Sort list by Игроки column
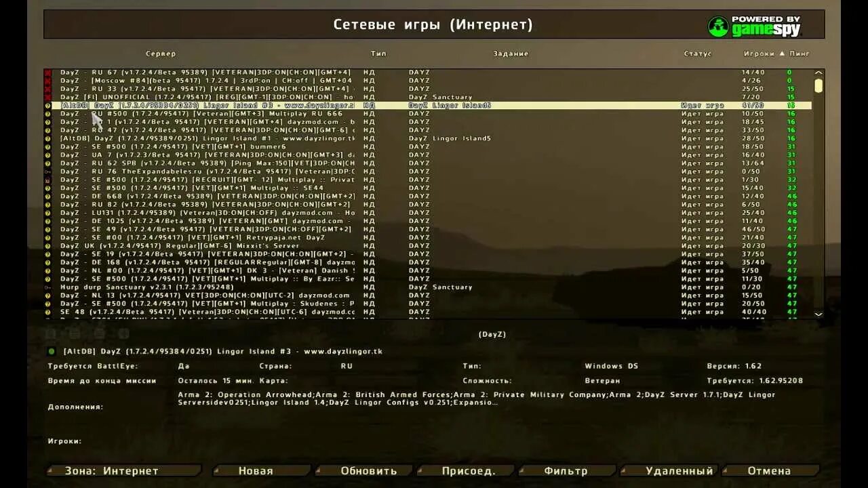This screenshot has width=868, height=488. click(x=759, y=54)
